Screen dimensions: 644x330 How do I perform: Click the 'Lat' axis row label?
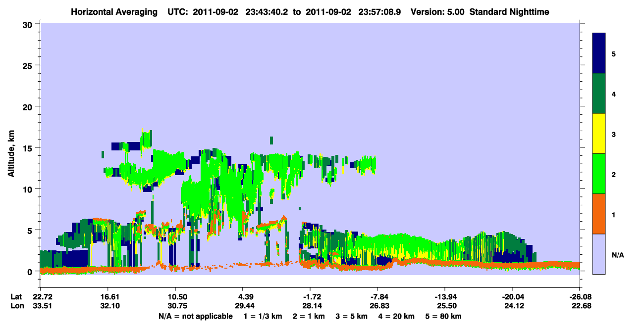[16, 297]
